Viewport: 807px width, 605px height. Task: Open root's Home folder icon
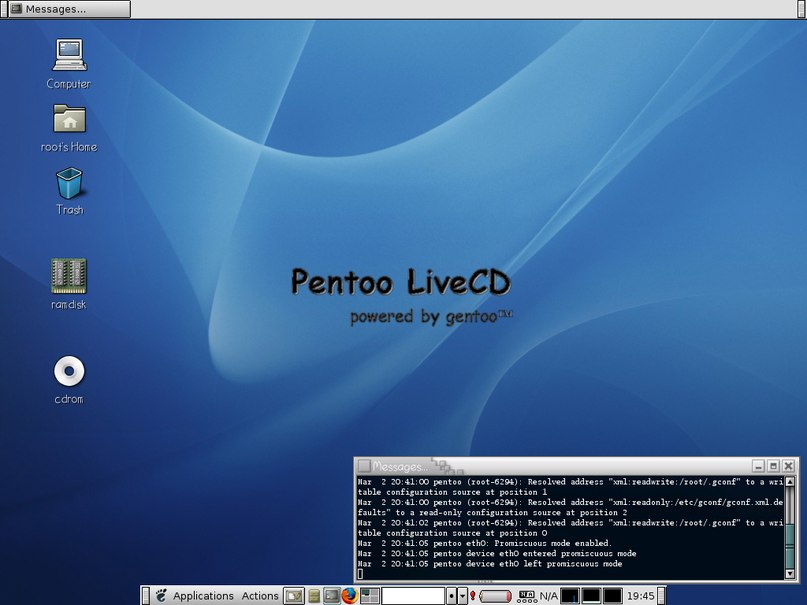click(x=68, y=119)
